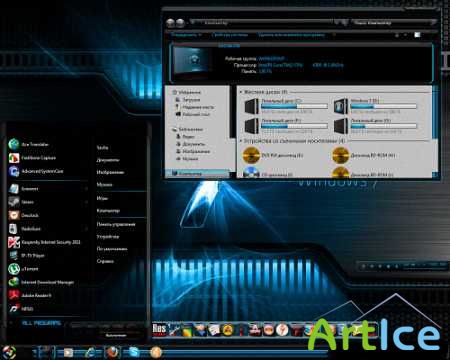Click the shutdown button in Start menu

point(116,335)
